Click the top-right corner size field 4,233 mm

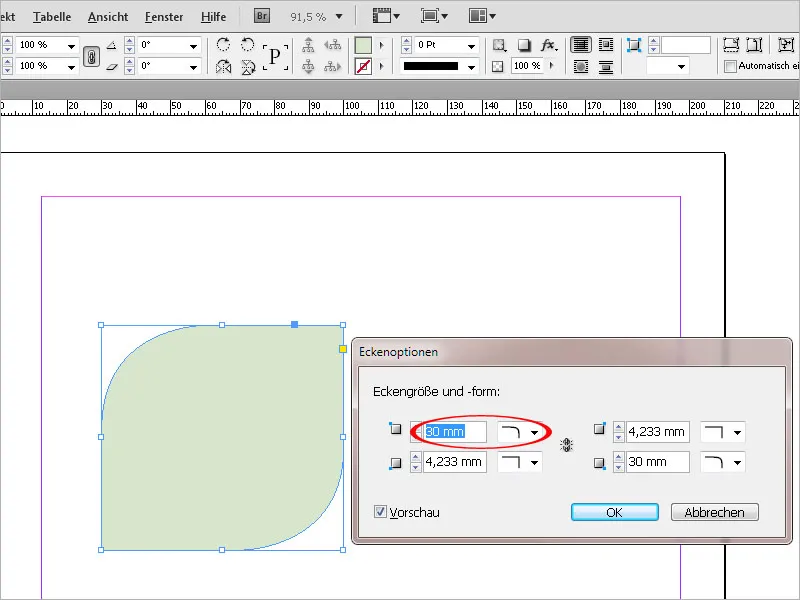click(658, 432)
